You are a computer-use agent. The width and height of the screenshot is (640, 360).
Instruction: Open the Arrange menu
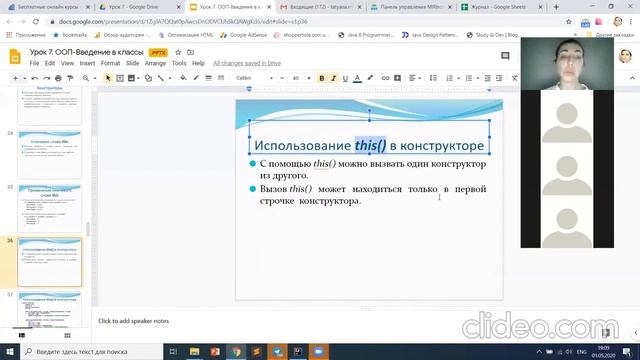click(x=155, y=63)
